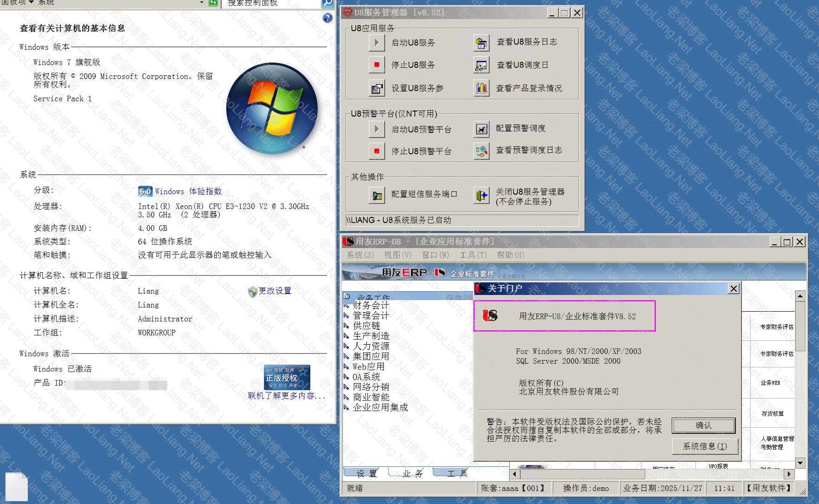Click the SMS service port configuration icon
Viewport: 819px width, 504px height.
coord(377,195)
